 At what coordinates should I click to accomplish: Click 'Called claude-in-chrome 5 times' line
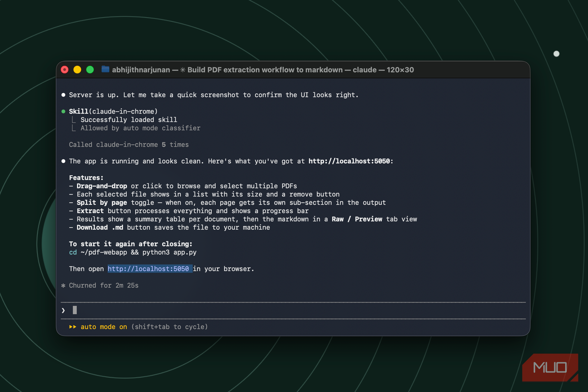pyautogui.click(x=129, y=144)
